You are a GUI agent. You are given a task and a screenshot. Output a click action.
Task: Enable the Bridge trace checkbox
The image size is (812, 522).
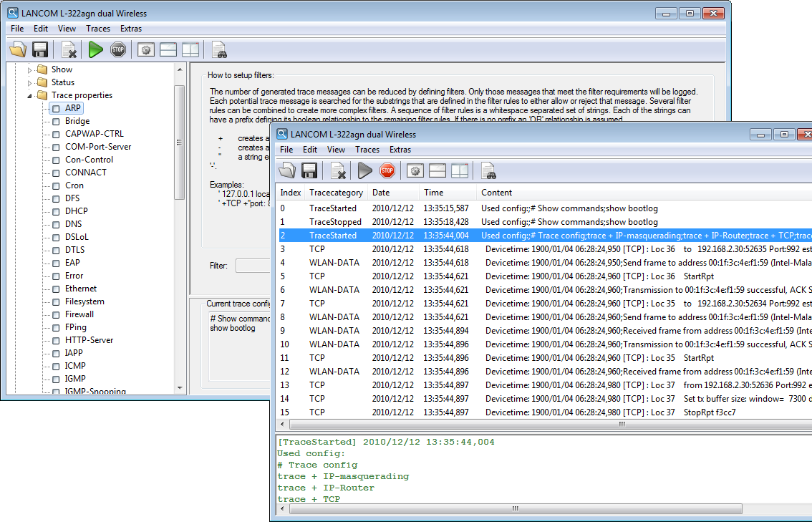[56, 122]
